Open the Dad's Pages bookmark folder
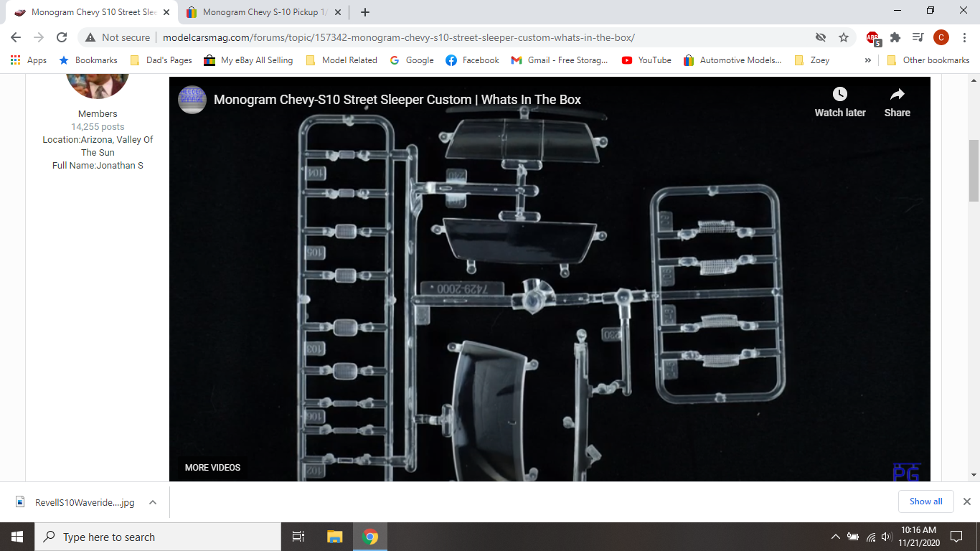Viewport: 980px width, 551px height. pyautogui.click(x=161, y=60)
